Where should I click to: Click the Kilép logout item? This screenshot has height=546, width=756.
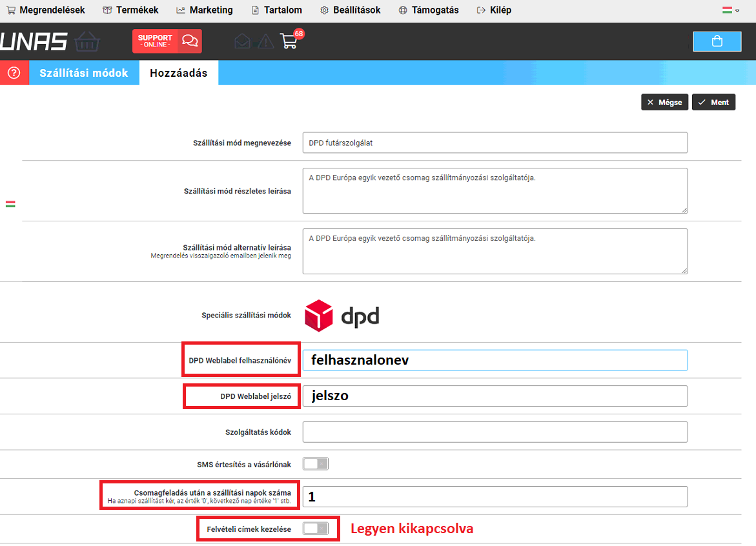pyautogui.click(x=494, y=10)
